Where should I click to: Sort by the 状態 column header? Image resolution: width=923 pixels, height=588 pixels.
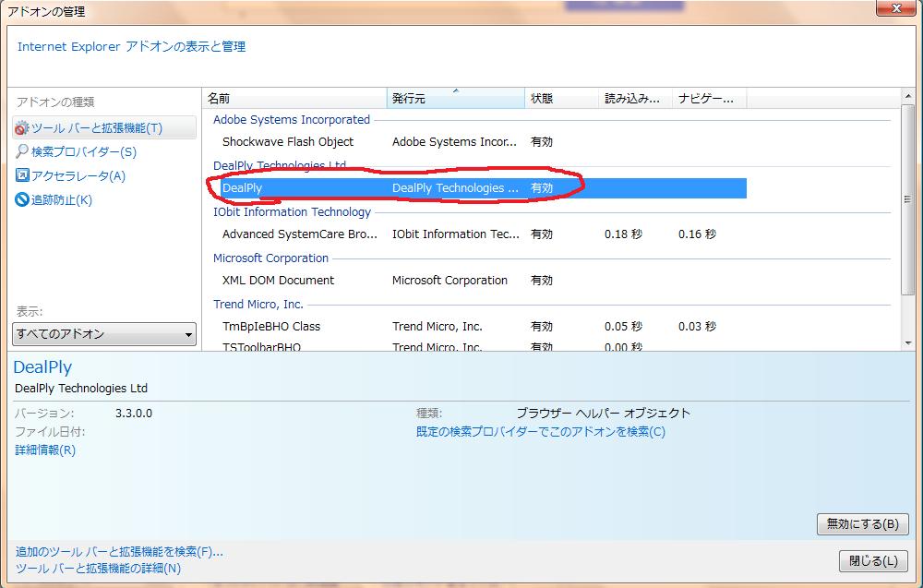pos(561,98)
